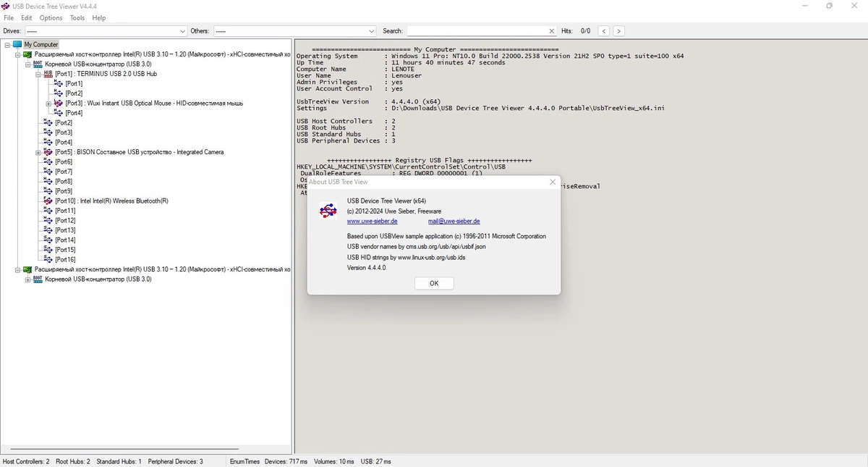Open the Help menu

(x=99, y=17)
